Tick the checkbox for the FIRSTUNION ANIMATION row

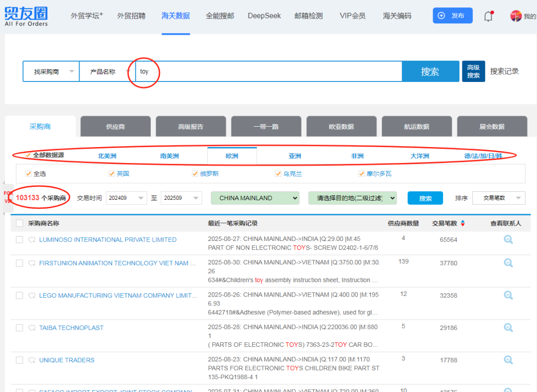pos(19,263)
